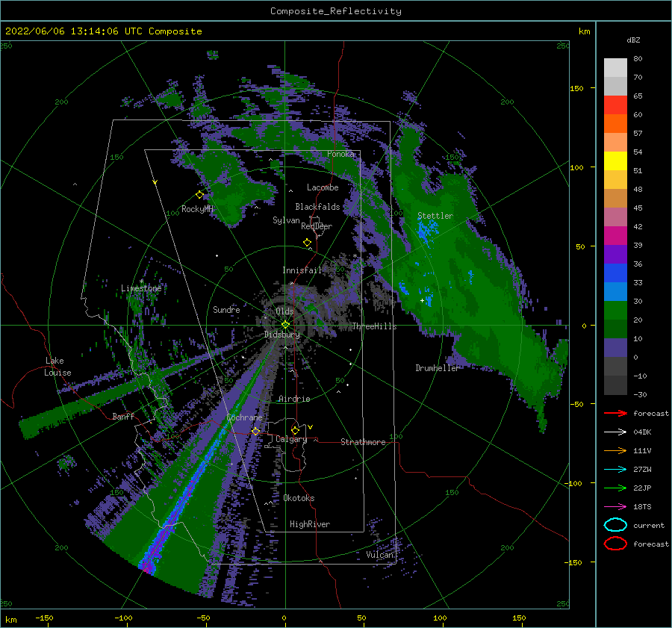Click the red forecast arrow icon
672x628 pixels.
615,413
